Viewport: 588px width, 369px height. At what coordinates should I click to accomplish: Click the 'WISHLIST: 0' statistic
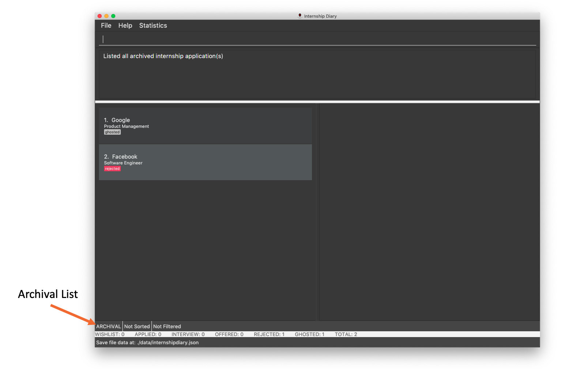coord(110,334)
